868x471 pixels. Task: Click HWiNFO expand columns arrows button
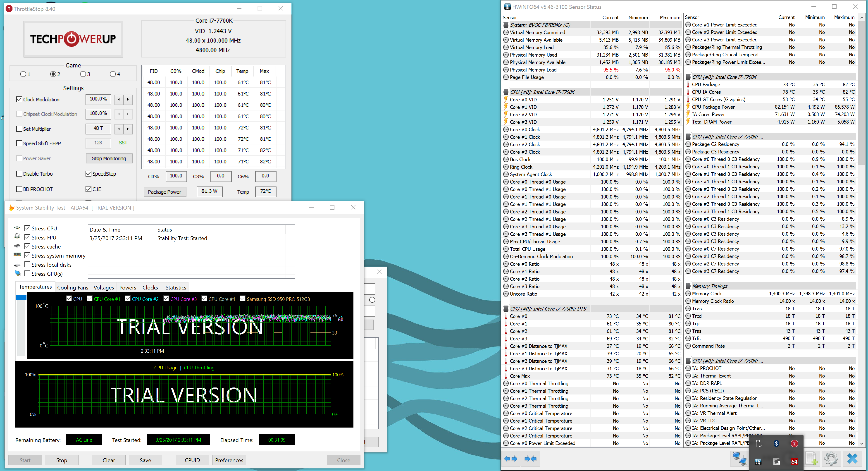click(x=511, y=459)
